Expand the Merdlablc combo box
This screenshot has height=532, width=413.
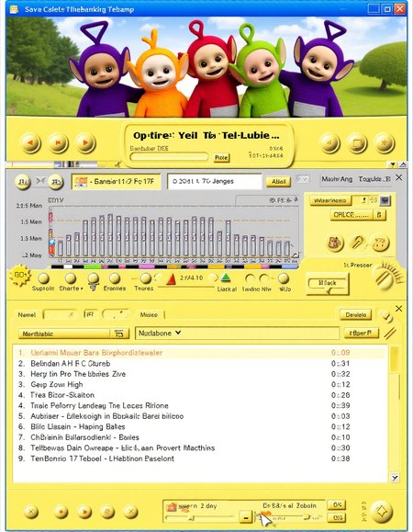click(x=119, y=334)
